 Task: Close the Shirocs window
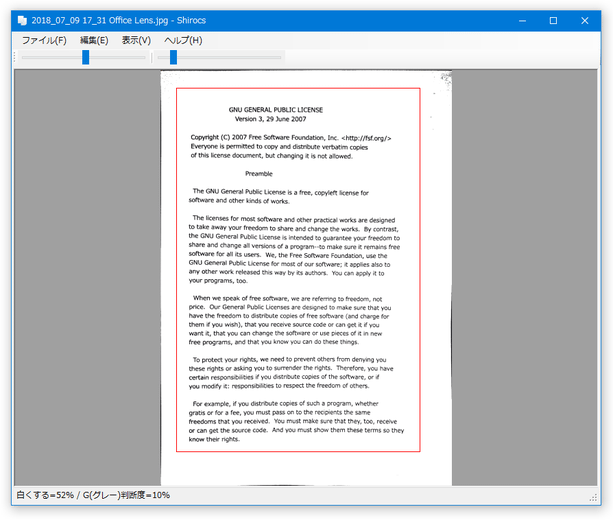(584, 21)
